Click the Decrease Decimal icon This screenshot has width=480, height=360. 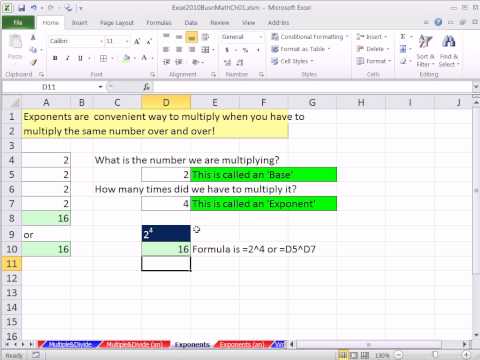pyautogui.click(x=240, y=62)
